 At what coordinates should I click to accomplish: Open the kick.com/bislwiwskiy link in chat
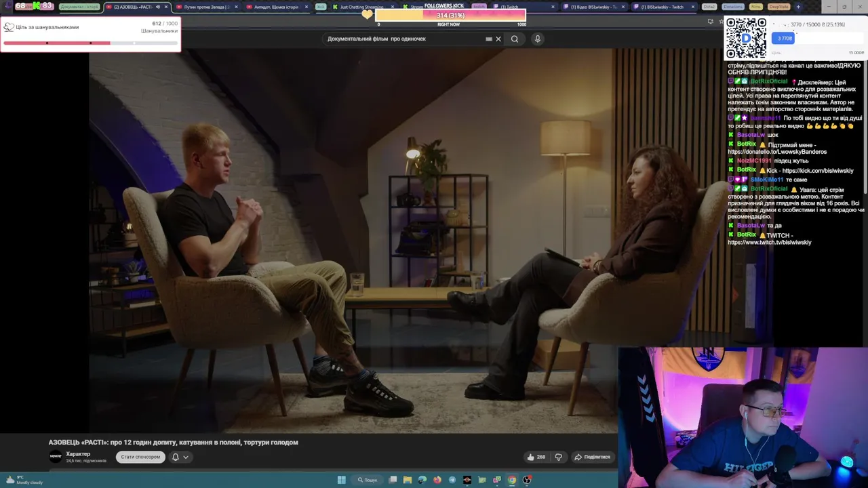pos(818,171)
